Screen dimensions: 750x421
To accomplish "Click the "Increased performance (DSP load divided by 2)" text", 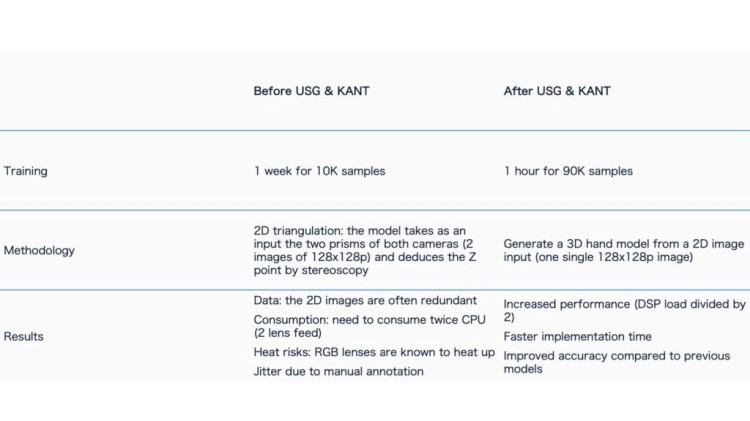I will (x=624, y=310).
